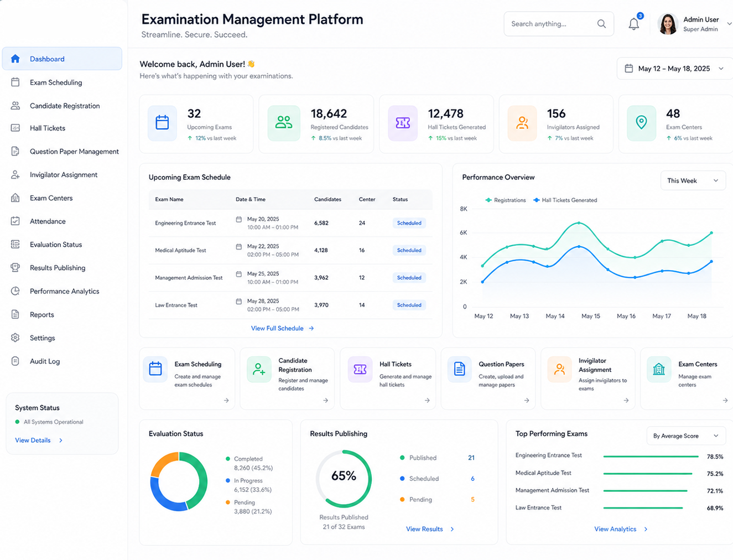Click the Exam Centers location pin icon
This screenshot has width=733, height=560.
(x=641, y=123)
